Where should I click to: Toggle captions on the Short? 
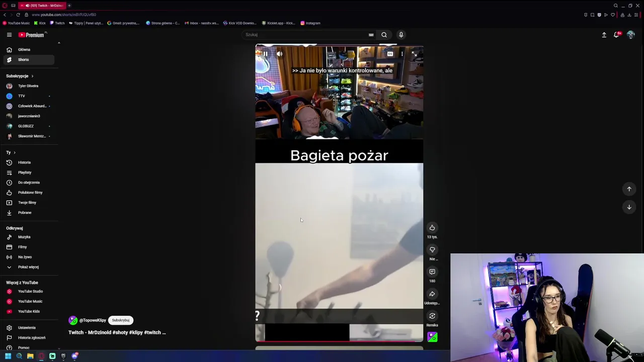pyautogui.click(x=390, y=54)
